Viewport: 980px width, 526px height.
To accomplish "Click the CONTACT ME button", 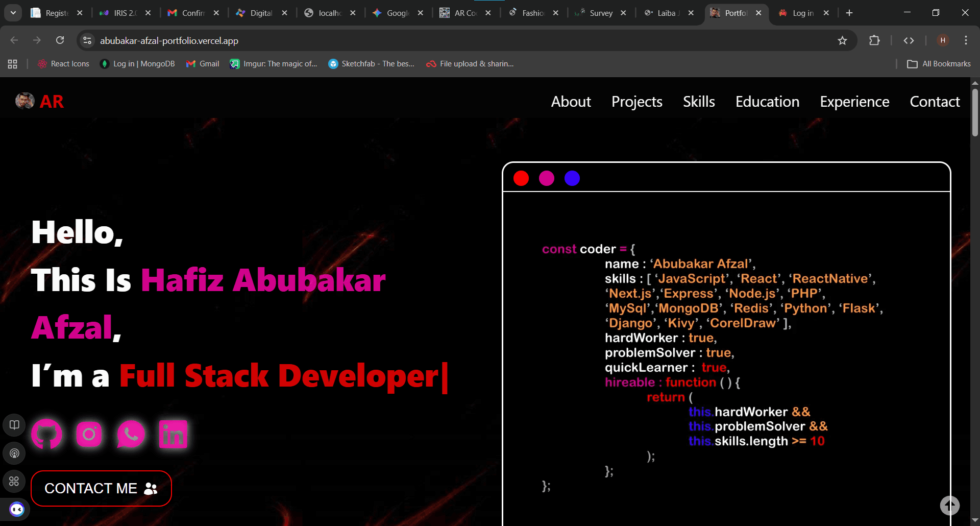I will [101, 488].
